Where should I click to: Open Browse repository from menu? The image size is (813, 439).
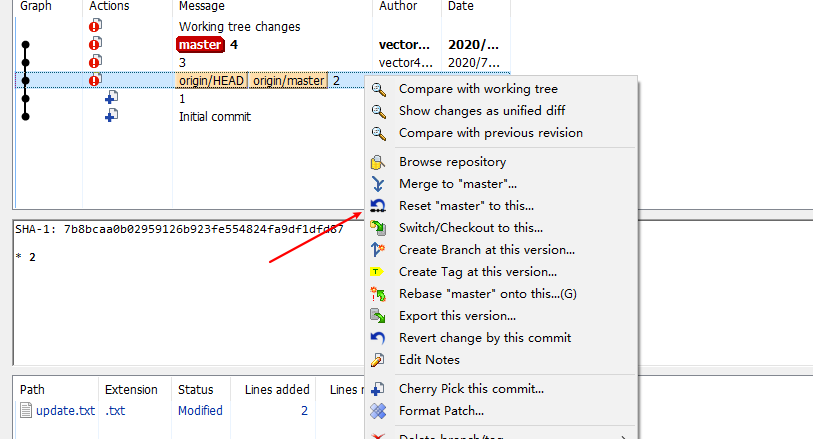tap(452, 162)
